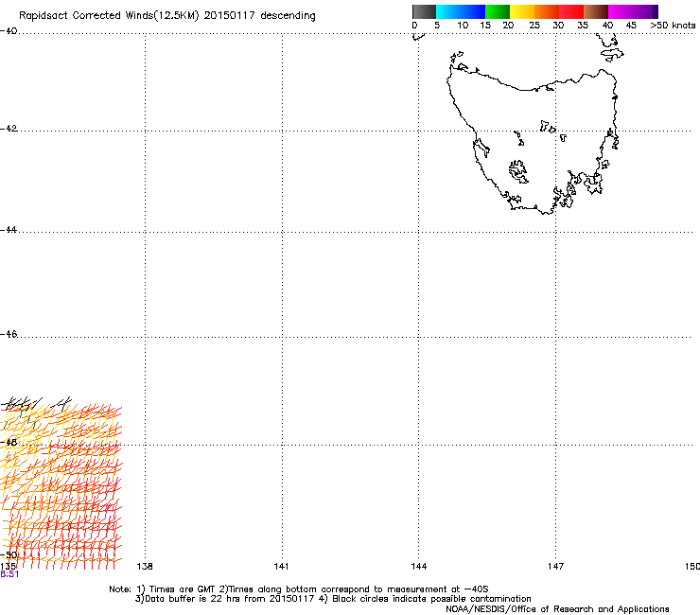Click the -42 latitude axis label
The width and height of the screenshot is (700, 615).
point(9,128)
